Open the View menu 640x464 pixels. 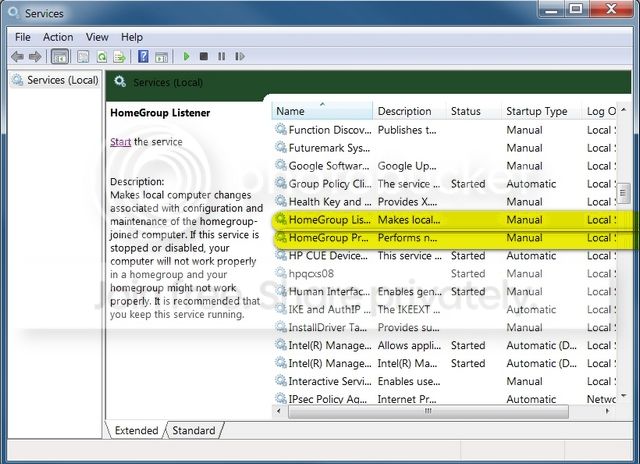(97, 37)
